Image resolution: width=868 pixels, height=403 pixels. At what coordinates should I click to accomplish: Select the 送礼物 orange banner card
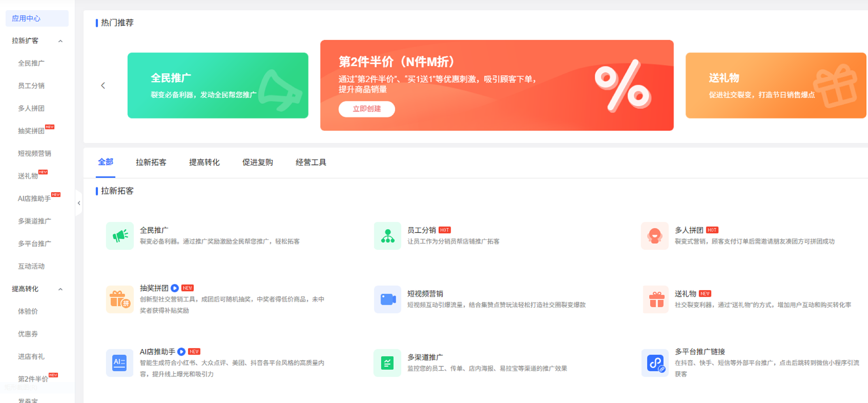coord(775,86)
